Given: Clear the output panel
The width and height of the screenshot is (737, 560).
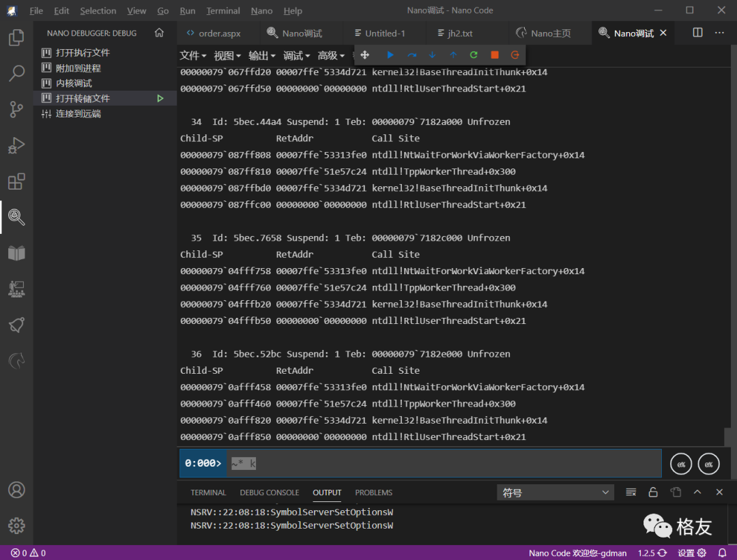Looking at the screenshot, I should pyautogui.click(x=631, y=492).
